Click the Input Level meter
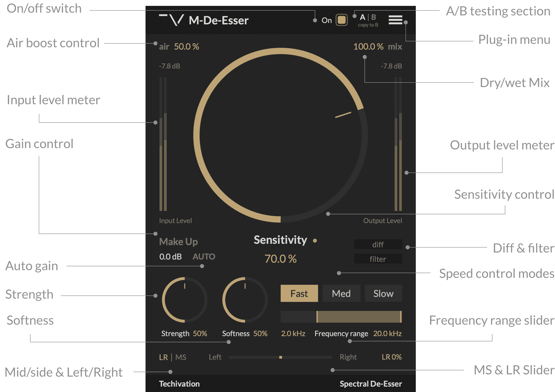555x392 pixels. tap(163, 144)
